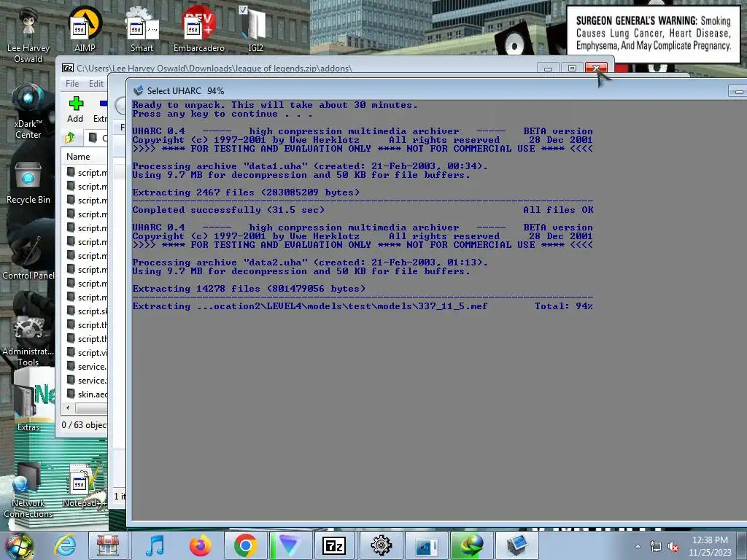Close the 7-Zip window with the red X

597,69
